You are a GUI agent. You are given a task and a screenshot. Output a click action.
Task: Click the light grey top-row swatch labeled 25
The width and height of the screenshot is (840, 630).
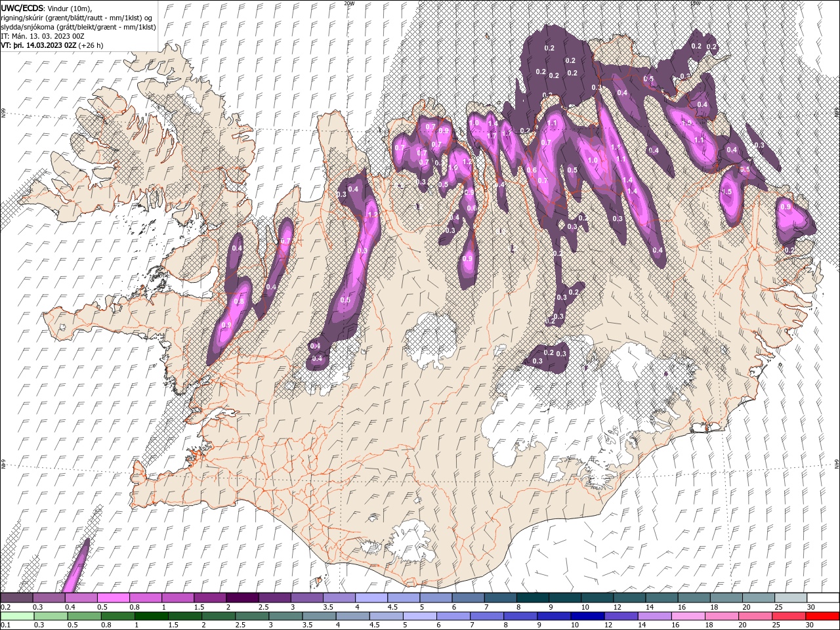point(790,598)
